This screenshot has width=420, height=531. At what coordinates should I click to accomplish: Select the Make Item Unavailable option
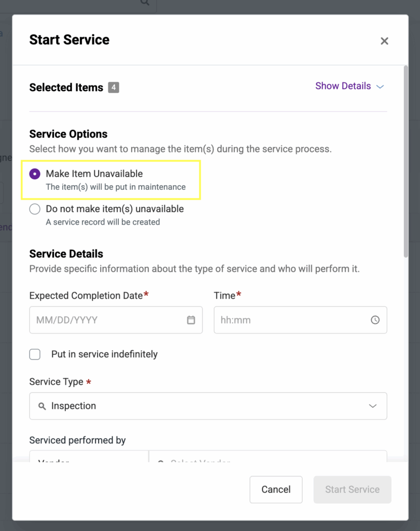[35, 174]
